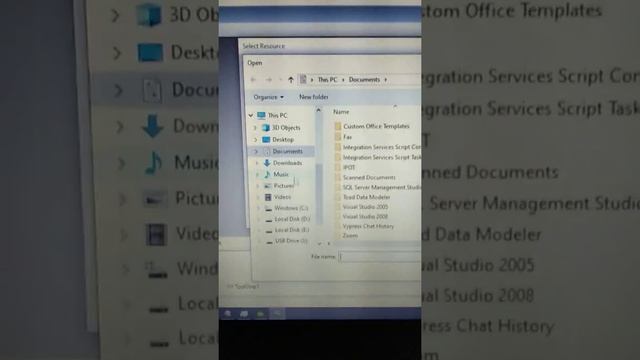Select the Local Disk (D:) drive icon
The height and width of the screenshot is (360, 640).
click(x=269, y=220)
